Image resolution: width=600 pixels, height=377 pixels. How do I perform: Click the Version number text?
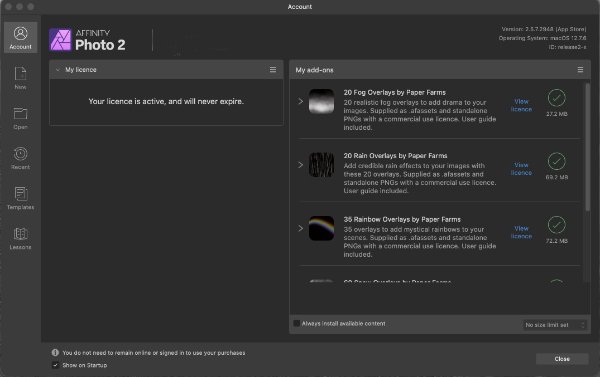click(x=544, y=29)
